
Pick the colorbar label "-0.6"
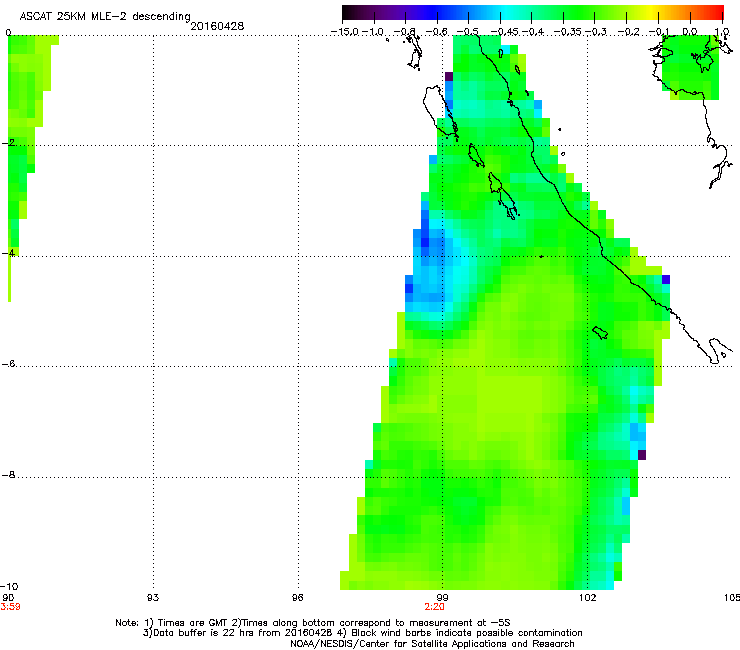point(437,32)
